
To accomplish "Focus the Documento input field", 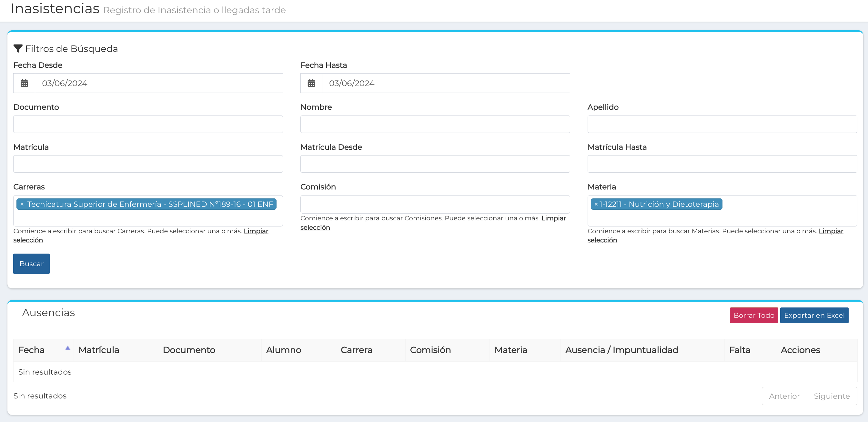I will click(147, 124).
